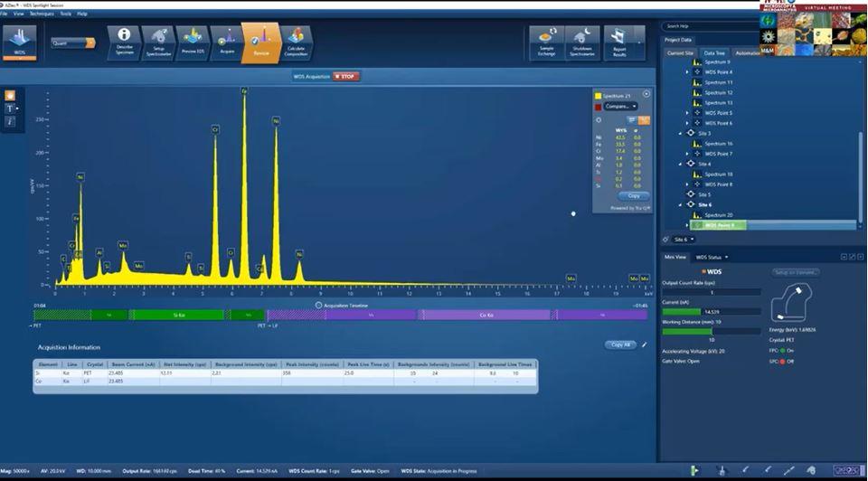Collapse the Site 3 tree node
The image size is (868, 481).
[680, 133]
